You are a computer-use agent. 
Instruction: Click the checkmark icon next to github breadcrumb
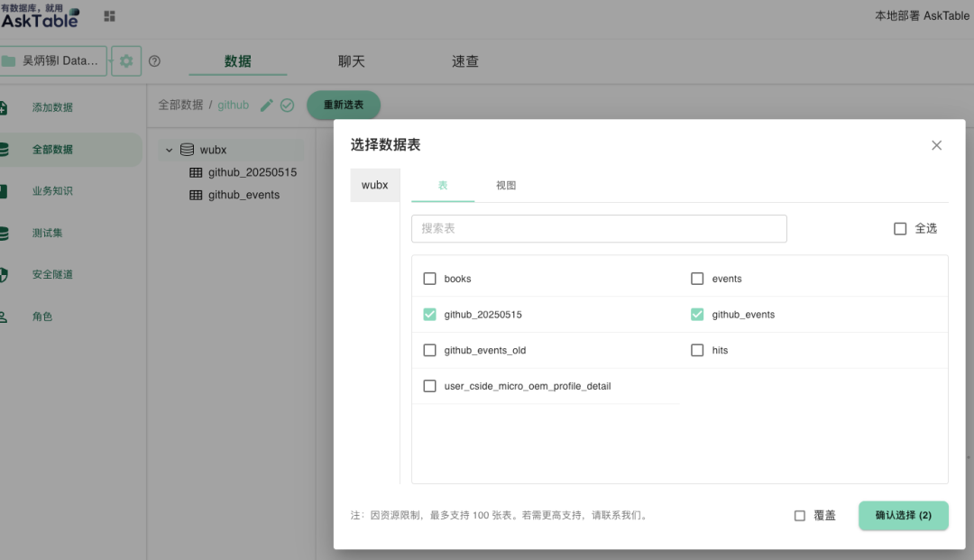(286, 105)
